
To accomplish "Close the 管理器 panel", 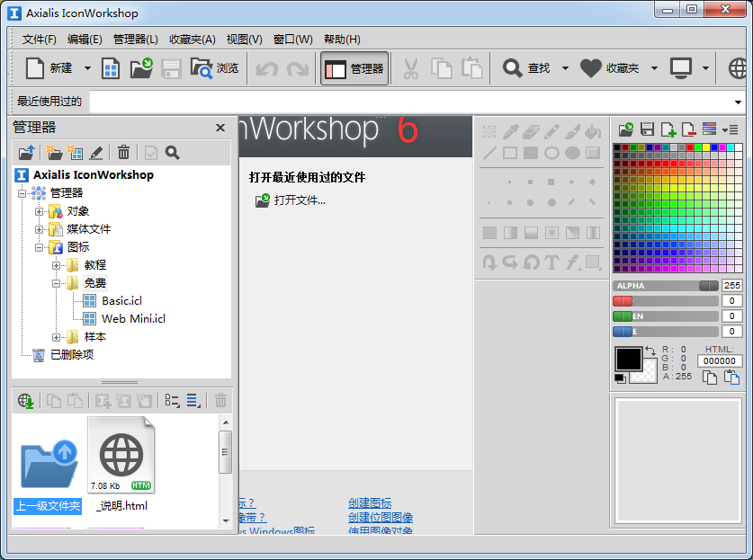I will 220,128.
